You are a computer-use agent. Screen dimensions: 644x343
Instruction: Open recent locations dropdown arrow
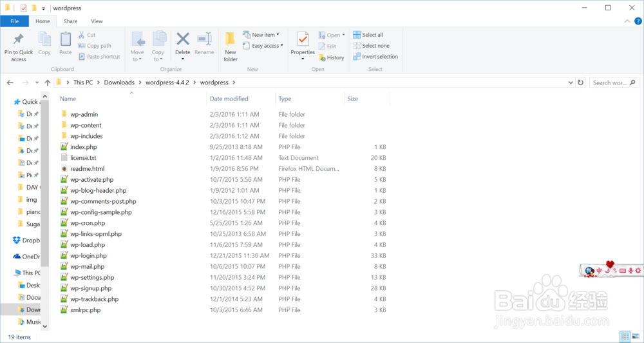[x=37, y=83]
